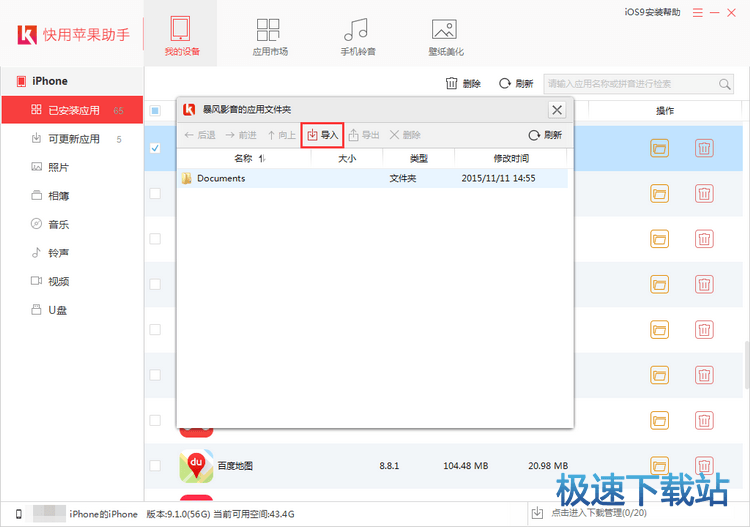The image size is (750, 527).
Task: Click dialog 向上 button
Action: (282, 135)
